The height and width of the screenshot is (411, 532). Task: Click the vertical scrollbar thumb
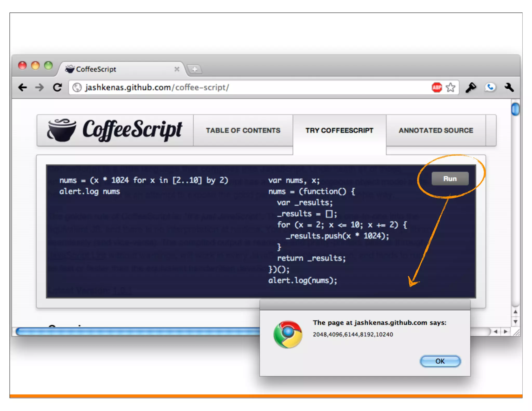tap(515, 109)
